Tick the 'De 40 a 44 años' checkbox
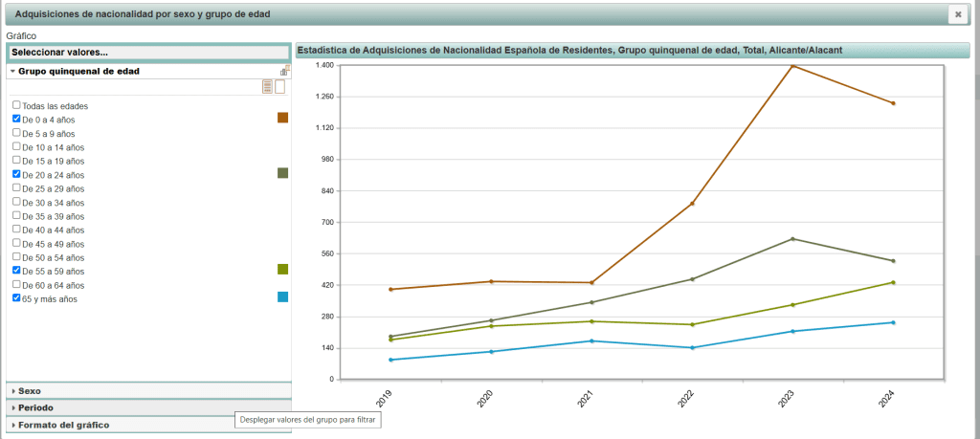Viewport: 980px width, 439px height. coord(16,230)
